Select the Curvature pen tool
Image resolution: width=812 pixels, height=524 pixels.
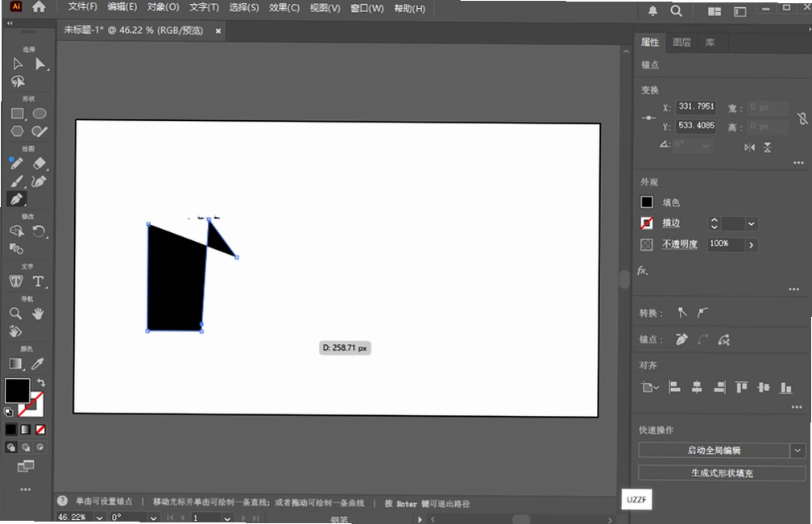coord(39,181)
